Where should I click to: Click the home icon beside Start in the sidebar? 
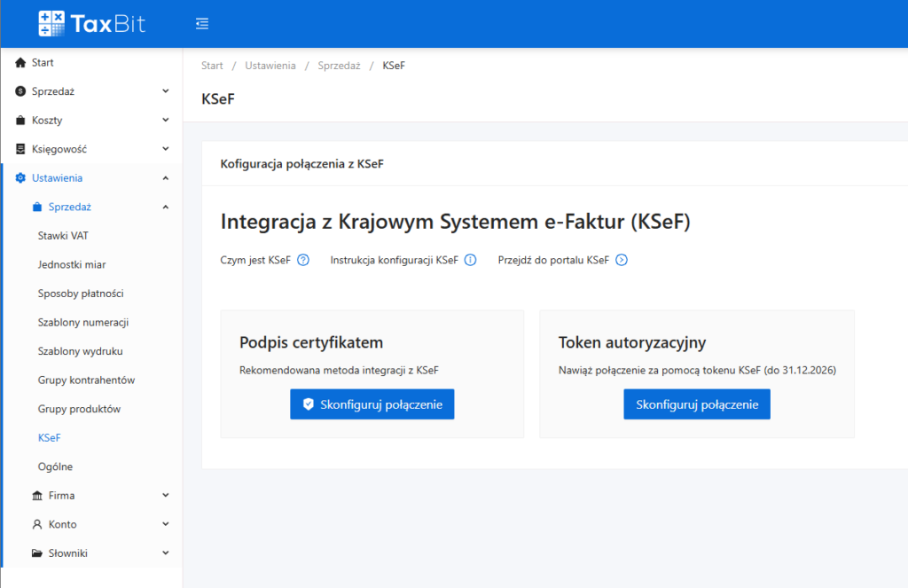pyautogui.click(x=20, y=63)
